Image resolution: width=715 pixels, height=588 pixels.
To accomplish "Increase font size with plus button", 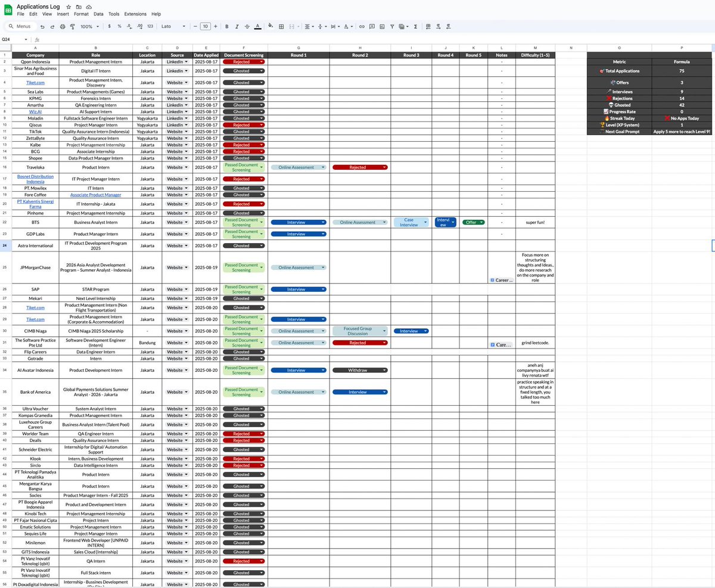I will point(216,27).
